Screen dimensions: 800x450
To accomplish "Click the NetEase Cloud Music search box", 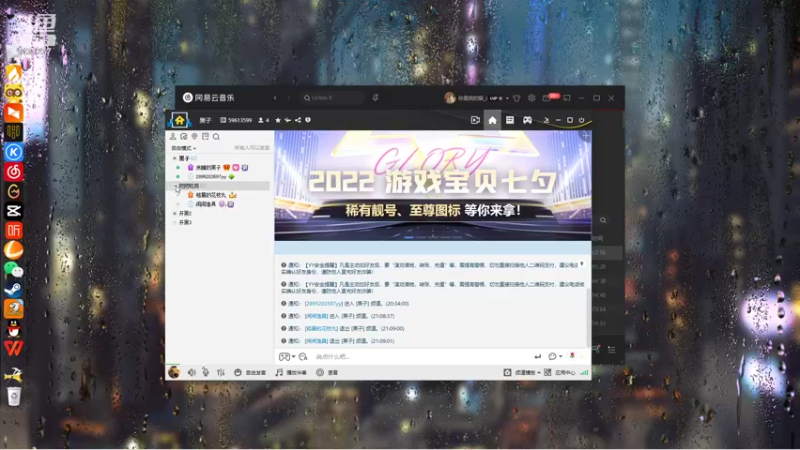I will click(x=332, y=97).
